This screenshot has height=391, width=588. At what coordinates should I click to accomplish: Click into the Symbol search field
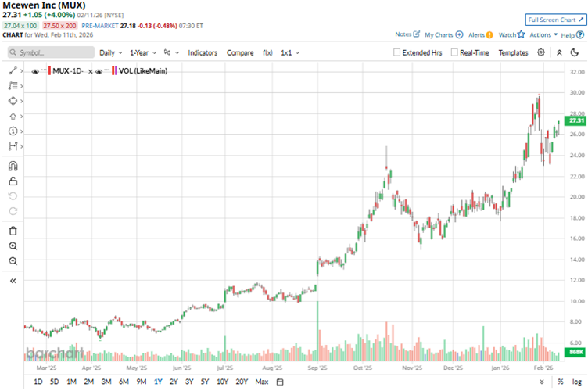point(51,52)
